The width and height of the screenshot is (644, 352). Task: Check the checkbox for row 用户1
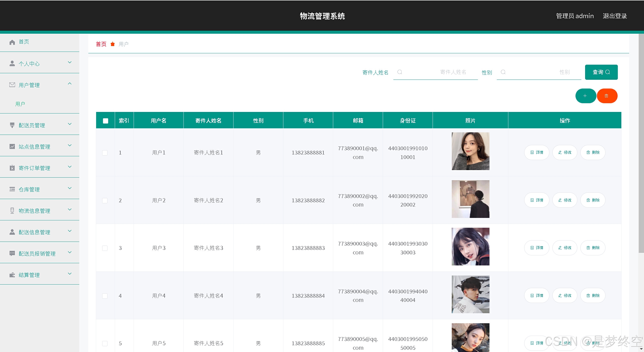tap(105, 153)
